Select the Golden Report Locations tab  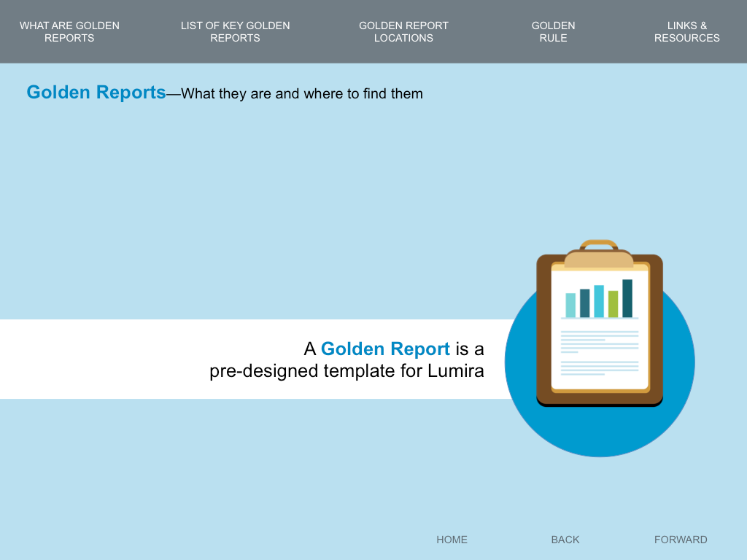coord(403,32)
